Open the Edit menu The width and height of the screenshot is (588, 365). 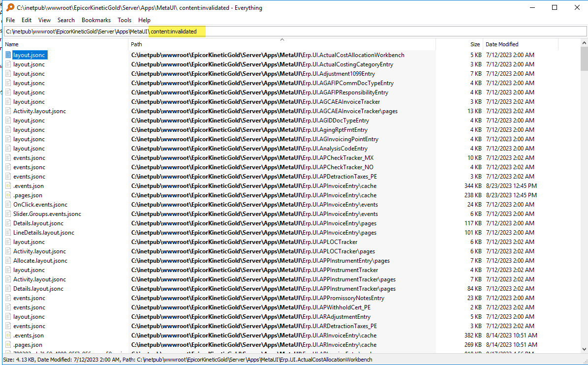pyautogui.click(x=26, y=20)
